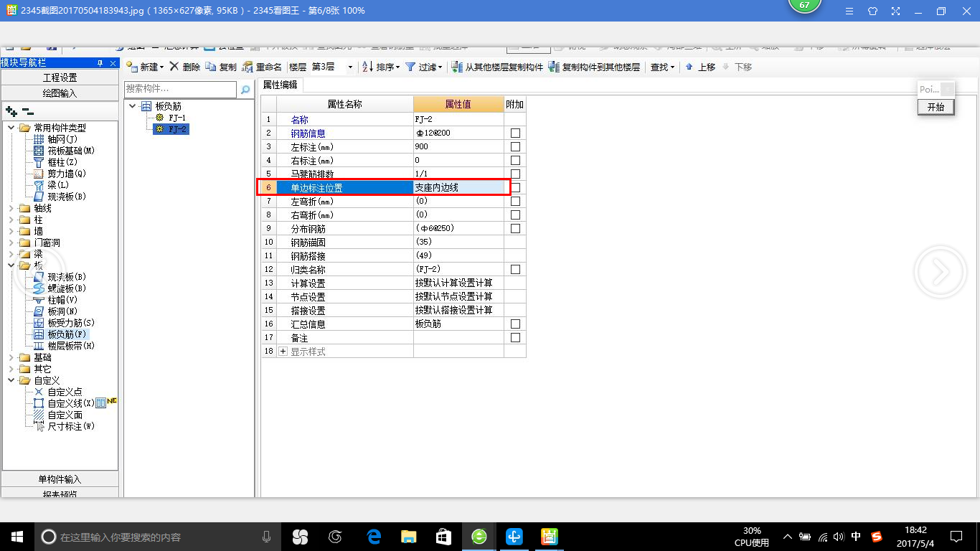This screenshot has width=980, height=551.
Task: Expand the 显示样式 row plus box
Action: (283, 352)
